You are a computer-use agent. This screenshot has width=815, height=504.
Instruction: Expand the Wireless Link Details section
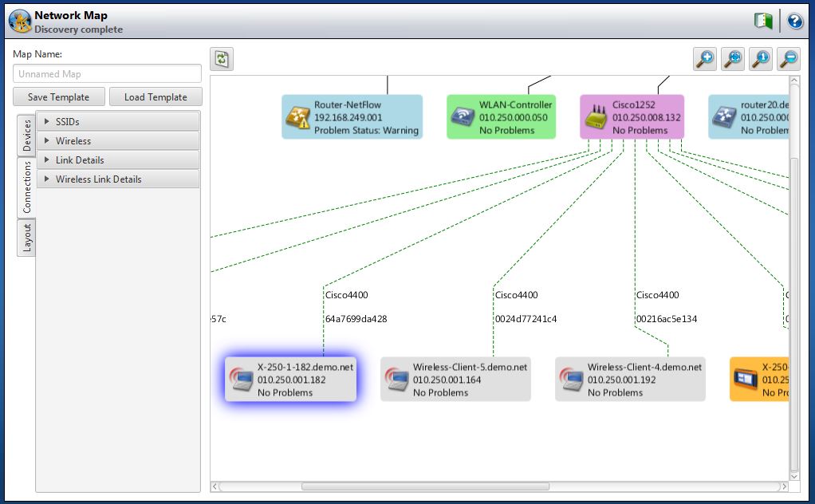click(x=118, y=179)
